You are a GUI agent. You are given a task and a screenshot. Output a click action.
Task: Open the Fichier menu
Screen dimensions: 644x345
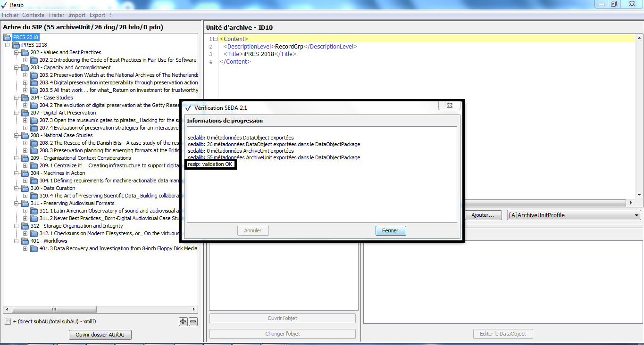(10, 15)
